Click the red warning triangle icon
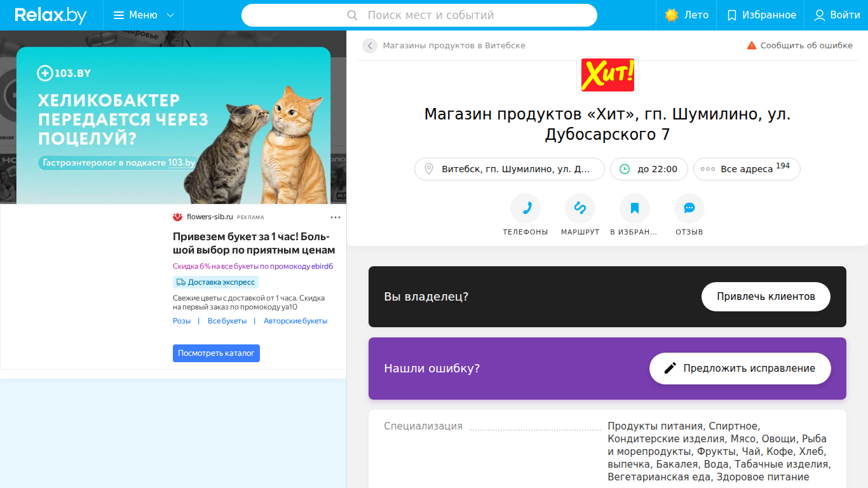868x488 pixels. [752, 46]
